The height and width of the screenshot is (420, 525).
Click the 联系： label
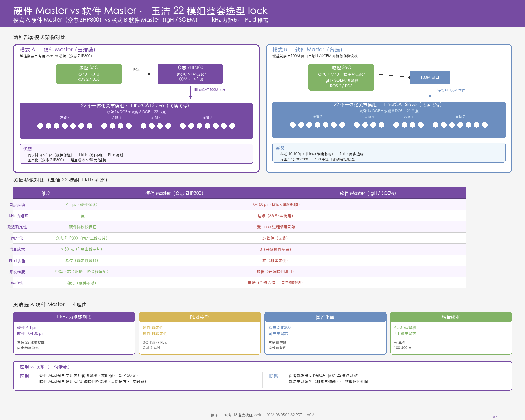point(275,376)
